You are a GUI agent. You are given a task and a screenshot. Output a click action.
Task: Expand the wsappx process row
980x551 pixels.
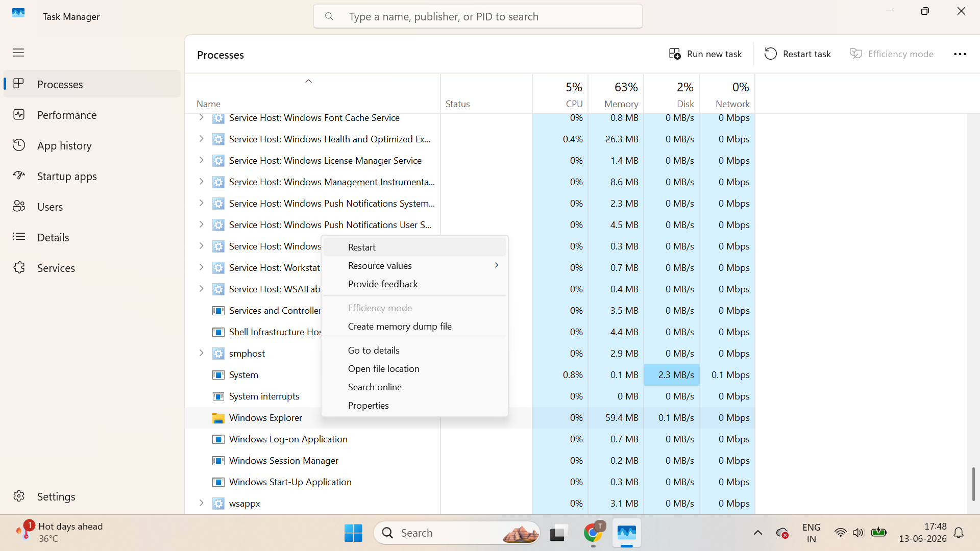point(201,503)
